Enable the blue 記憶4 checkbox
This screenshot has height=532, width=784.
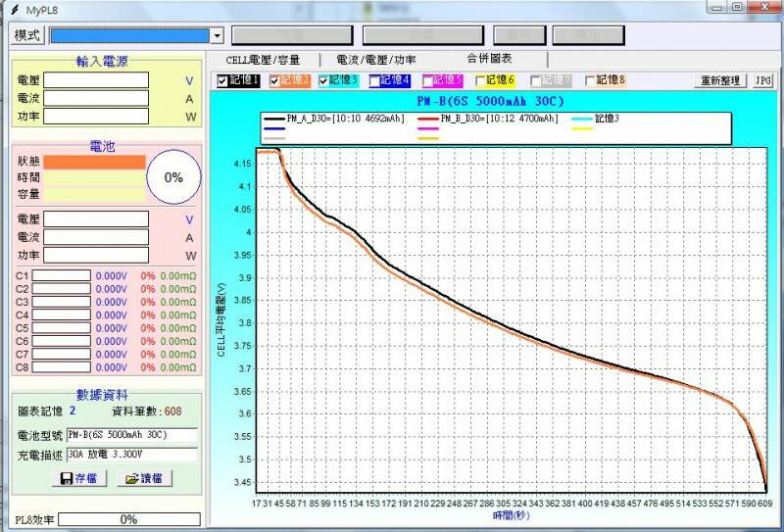coord(375,80)
